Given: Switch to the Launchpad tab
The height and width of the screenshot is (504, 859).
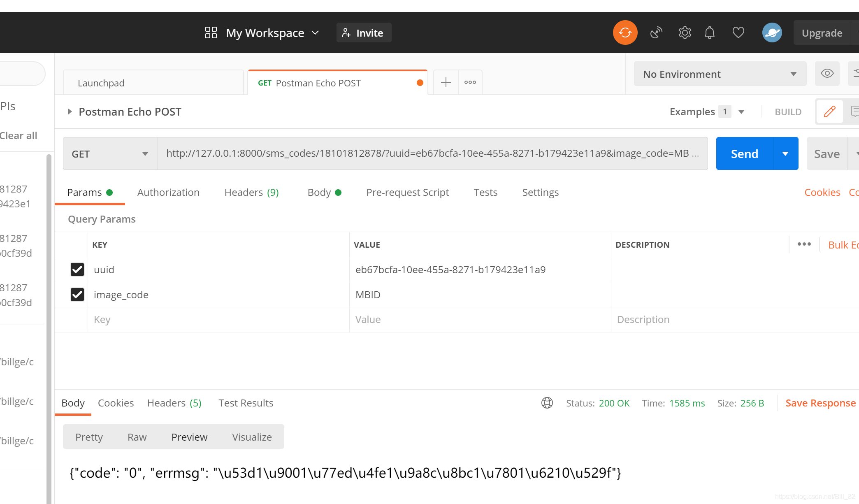Looking at the screenshot, I should pos(153,83).
